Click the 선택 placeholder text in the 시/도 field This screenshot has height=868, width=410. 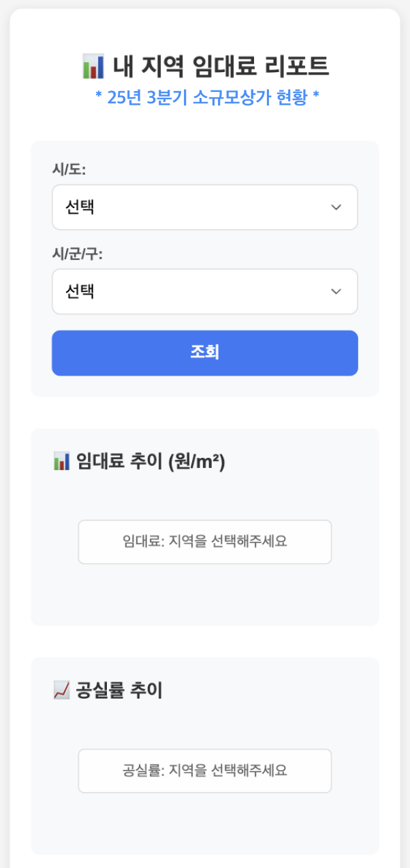click(79, 207)
